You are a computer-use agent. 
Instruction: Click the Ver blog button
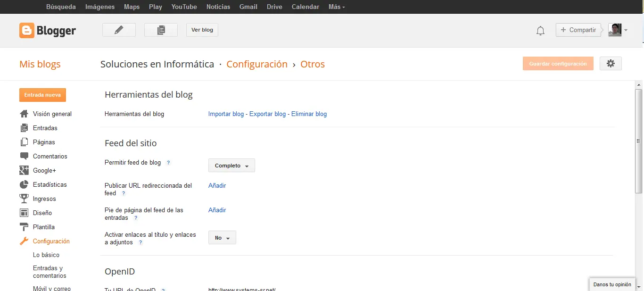pos(202,30)
